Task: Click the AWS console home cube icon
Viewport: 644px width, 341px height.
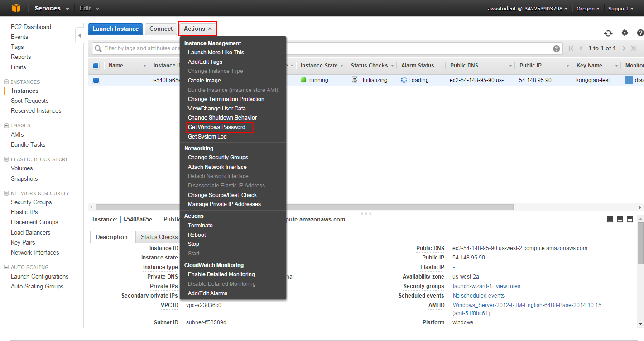Action: click(x=16, y=8)
